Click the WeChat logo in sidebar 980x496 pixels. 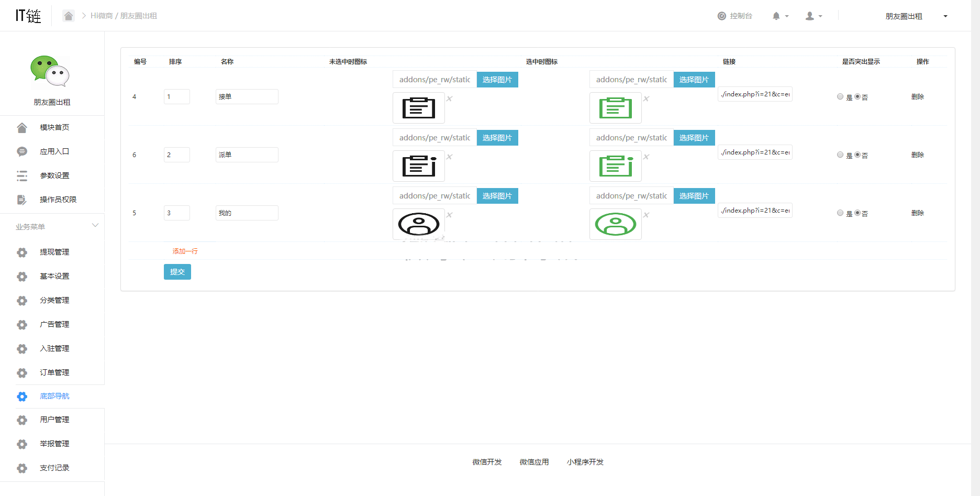[x=50, y=72]
